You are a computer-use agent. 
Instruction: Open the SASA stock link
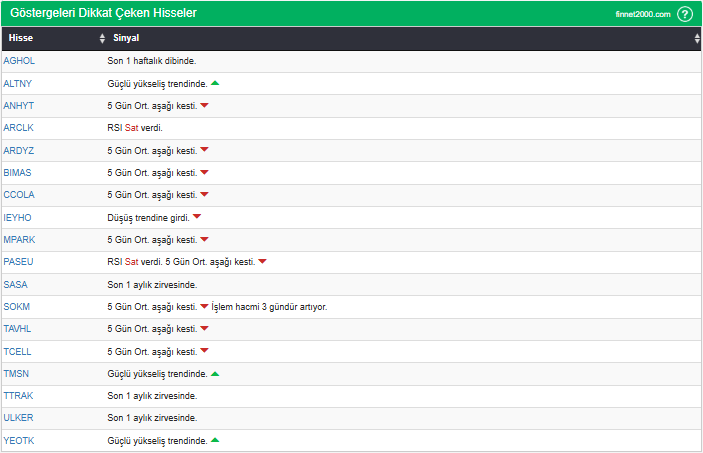coord(15,284)
